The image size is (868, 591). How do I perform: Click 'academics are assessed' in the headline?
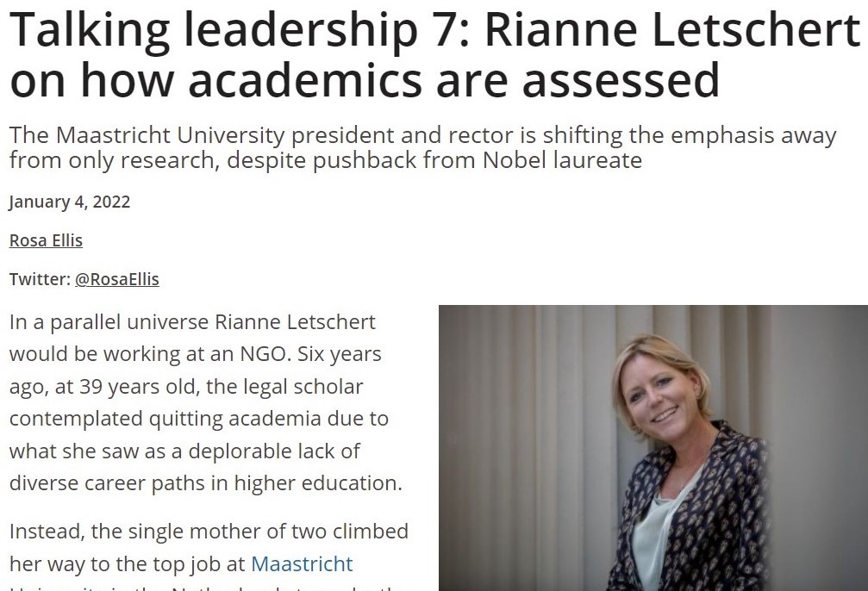click(x=454, y=80)
